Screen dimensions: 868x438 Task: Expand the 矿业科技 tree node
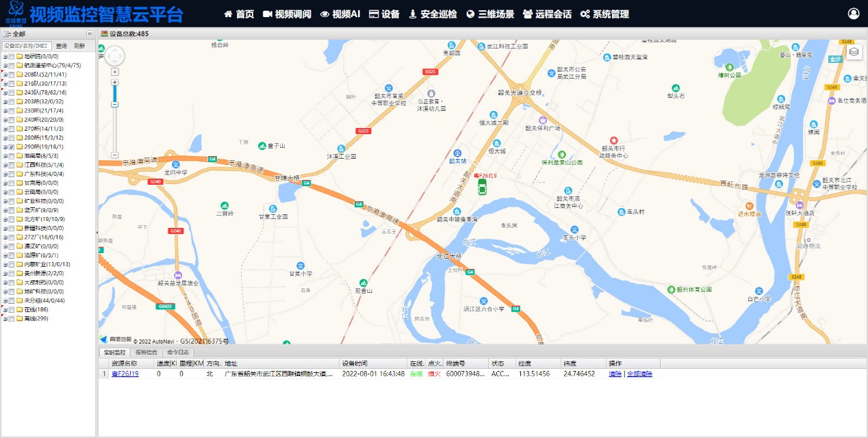5,201
